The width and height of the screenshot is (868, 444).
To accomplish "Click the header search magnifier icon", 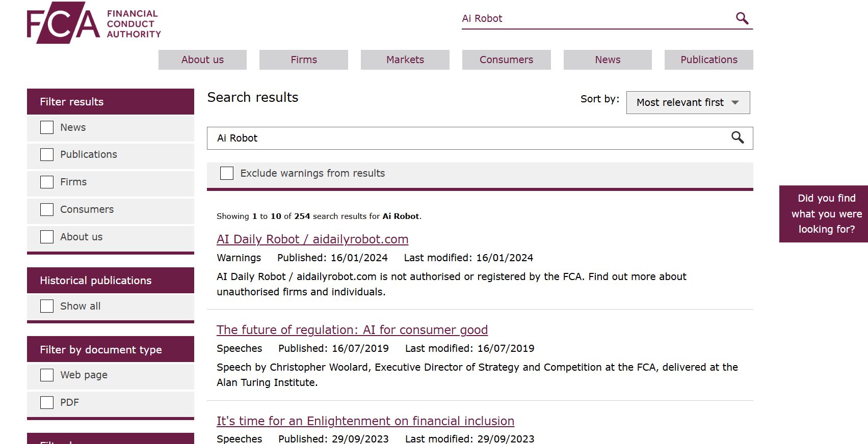I will pos(742,18).
